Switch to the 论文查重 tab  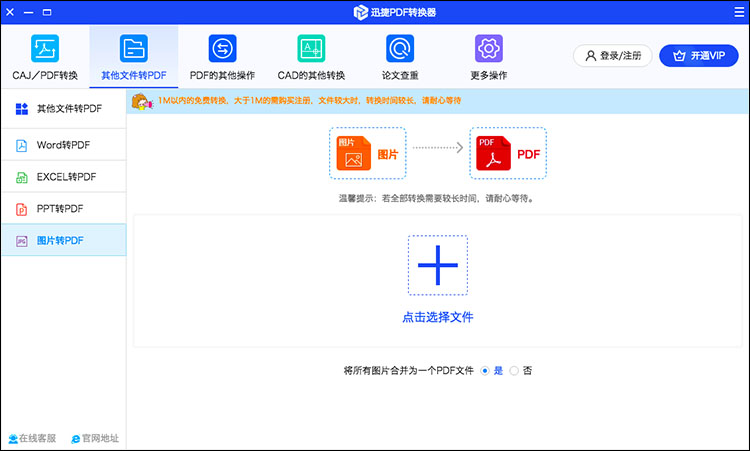click(400, 57)
